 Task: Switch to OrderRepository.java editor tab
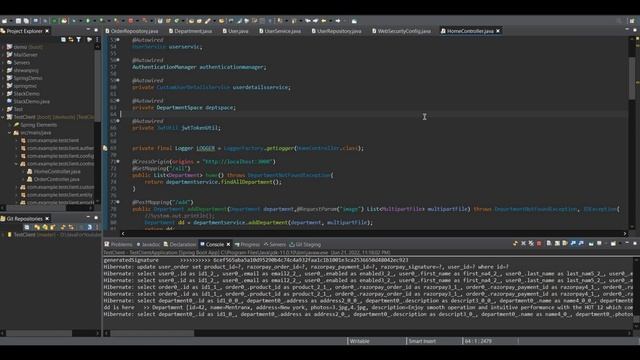pyautogui.click(x=132, y=31)
